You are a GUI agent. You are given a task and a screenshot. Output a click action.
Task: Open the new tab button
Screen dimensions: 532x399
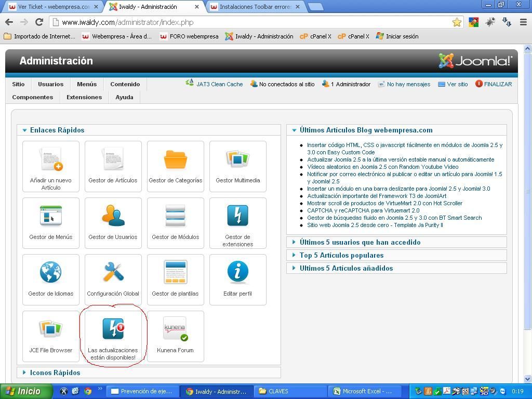[x=315, y=7]
